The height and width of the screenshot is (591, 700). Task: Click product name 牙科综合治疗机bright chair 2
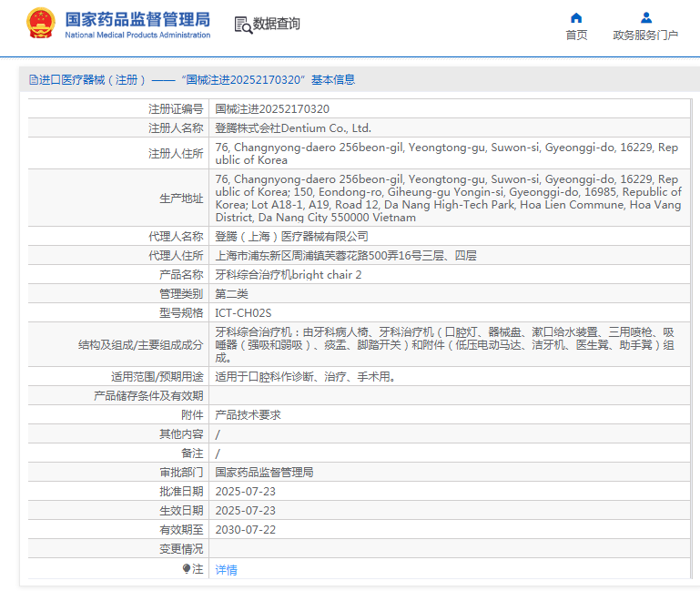click(288, 274)
